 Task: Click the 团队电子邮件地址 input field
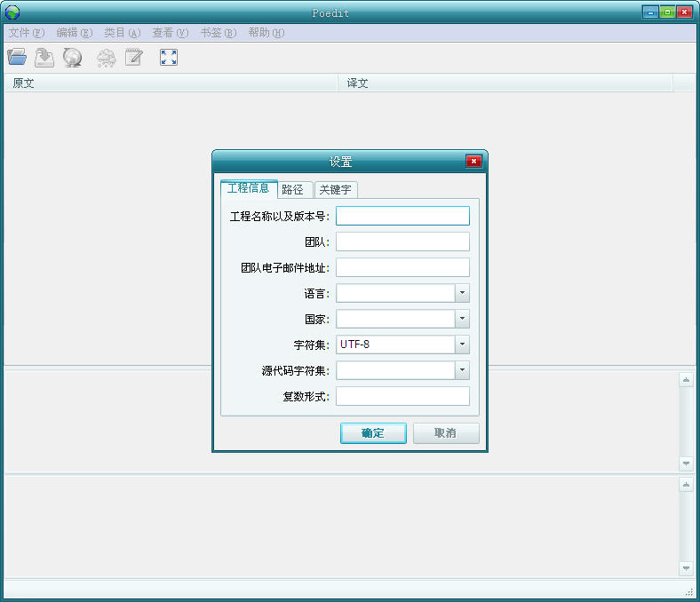(x=402, y=268)
